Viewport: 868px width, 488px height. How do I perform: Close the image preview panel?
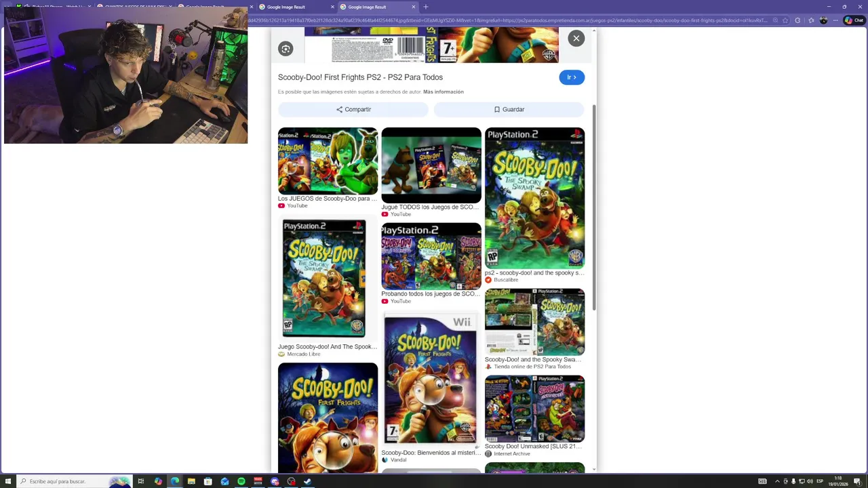[576, 39]
